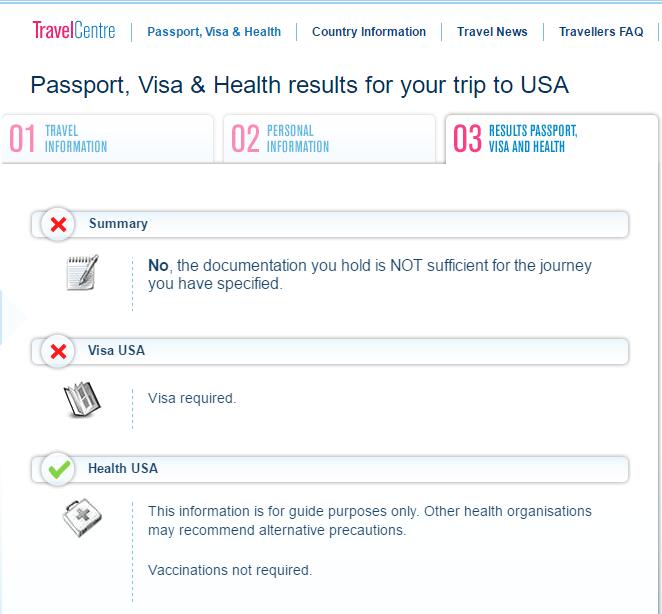Click the passport booklet icon
Viewport: 662px width, 614px height.
coord(82,399)
